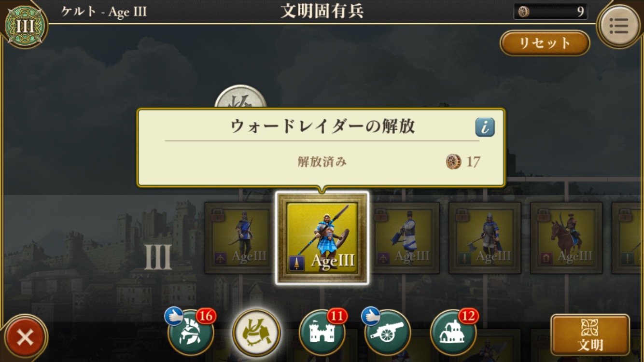Open the castle category with badge 11
The width and height of the screenshot is (644, 362).
point(322,332)
